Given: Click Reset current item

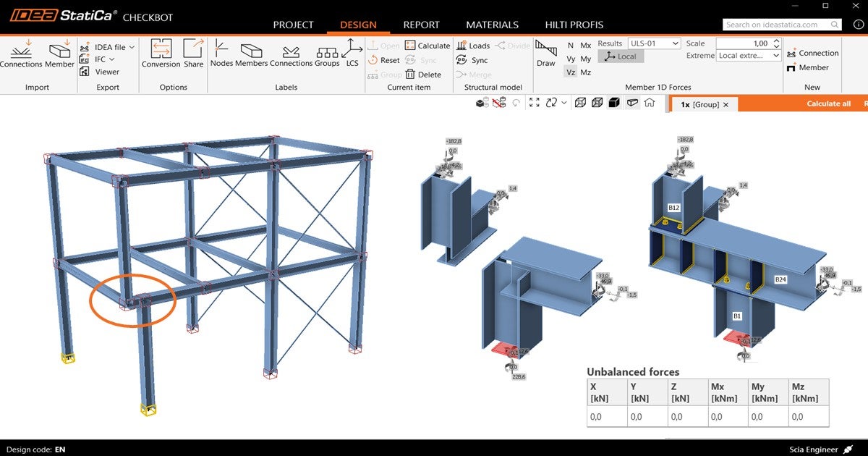Looking at the screenshot, I should [x=383, y=60].
